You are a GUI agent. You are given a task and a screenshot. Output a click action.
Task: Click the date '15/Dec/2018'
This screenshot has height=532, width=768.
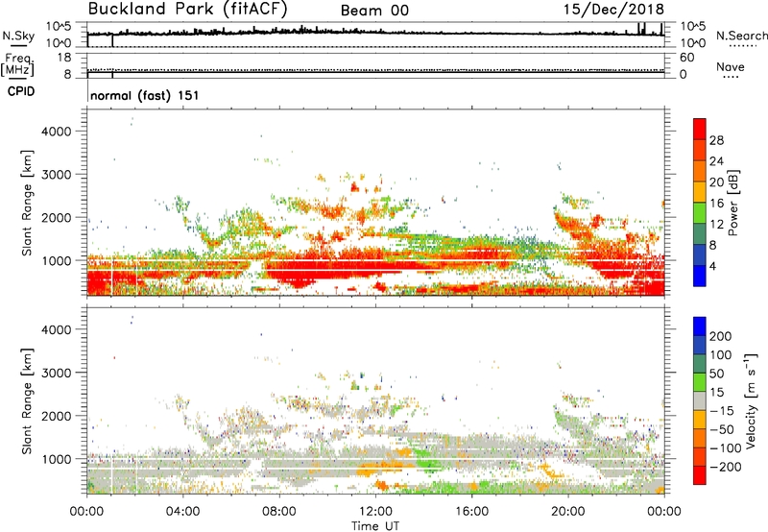(613, 9)
